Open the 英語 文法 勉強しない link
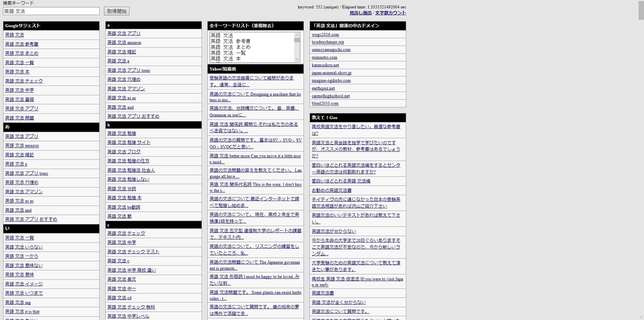Screen dimensions: 644x320 (x=128, y=179)
